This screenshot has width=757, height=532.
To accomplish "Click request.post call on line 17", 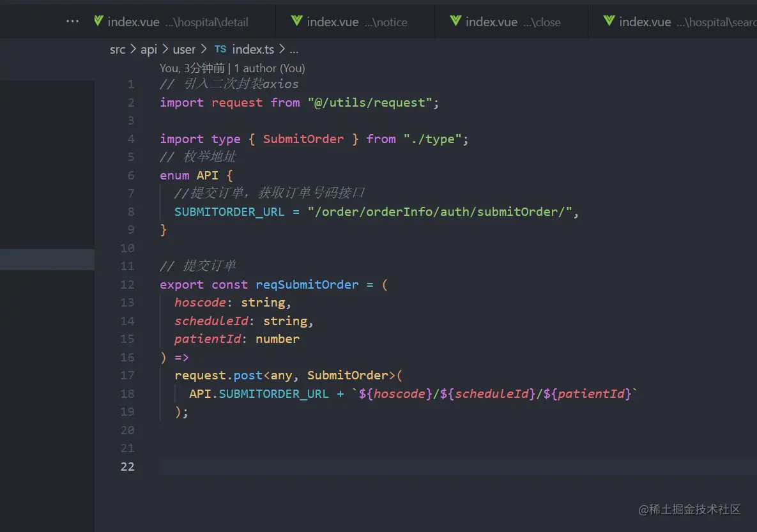I will [218, 376].
